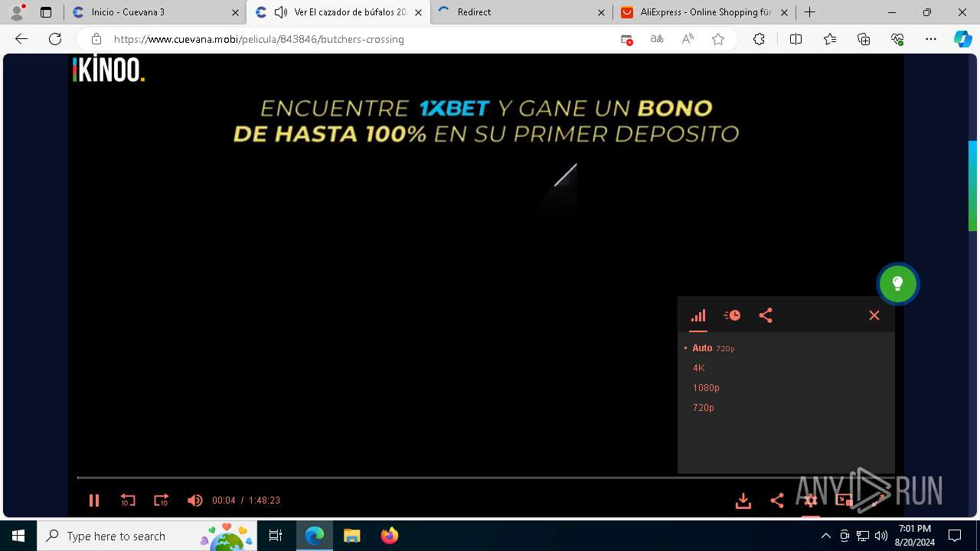Click the taskbar search box

147,536
